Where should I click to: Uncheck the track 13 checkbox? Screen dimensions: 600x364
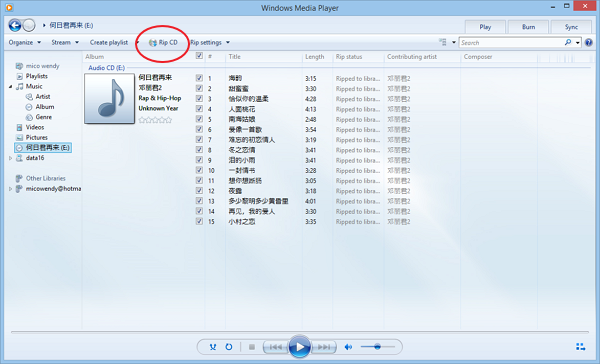point(199,201)
